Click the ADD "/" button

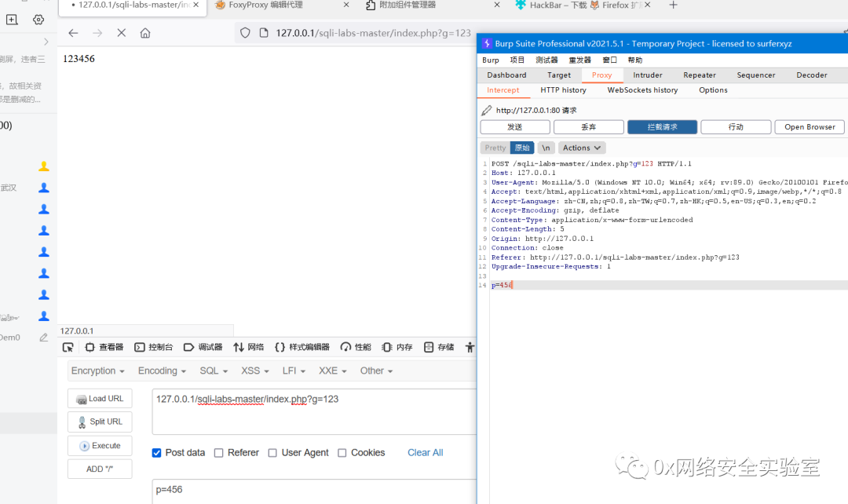[x=100, y=469]
